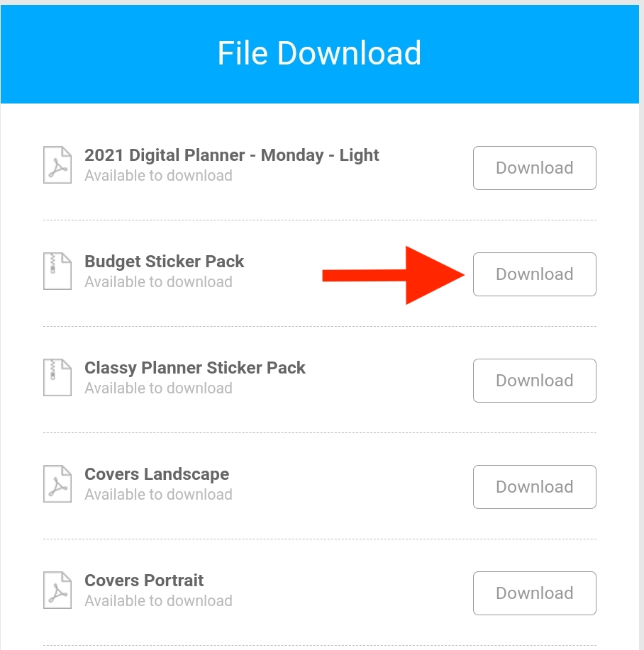Screen dimensions: 644x650
Task: Click the 'Classy Planner Sticker Pack' file name
Action: (195, 368)
